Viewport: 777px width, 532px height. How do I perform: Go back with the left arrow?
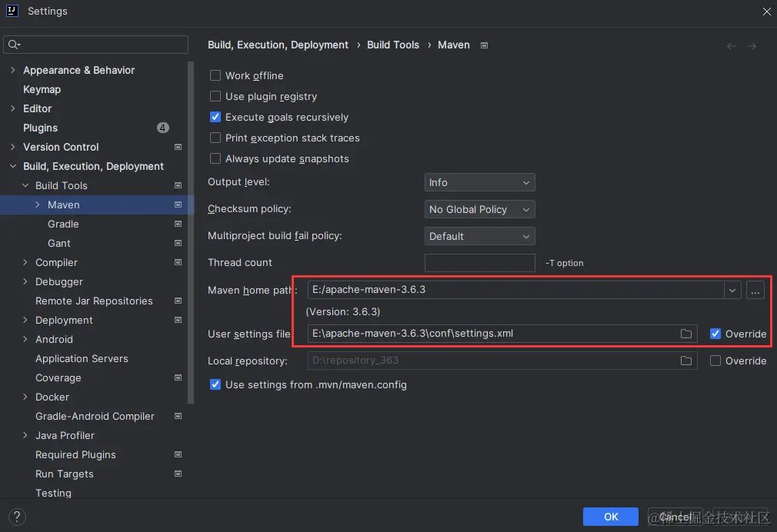[731, 46]
